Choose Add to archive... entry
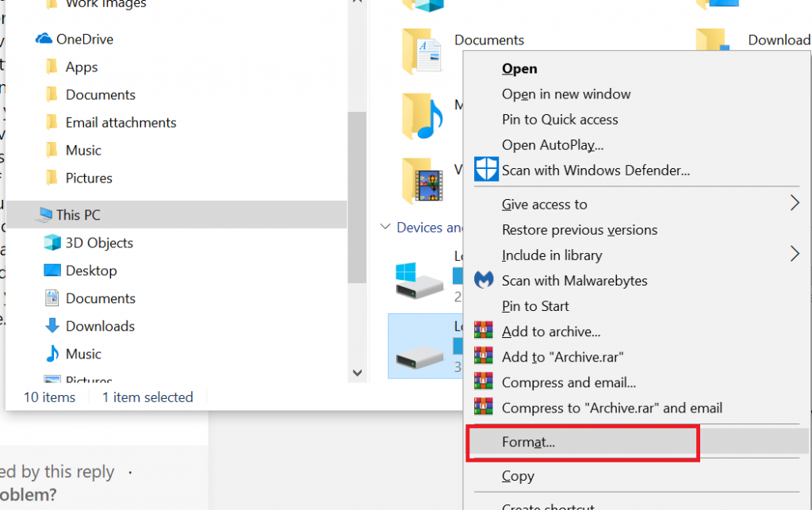Viewport: 812px width, 510px height. pos(551,332)
